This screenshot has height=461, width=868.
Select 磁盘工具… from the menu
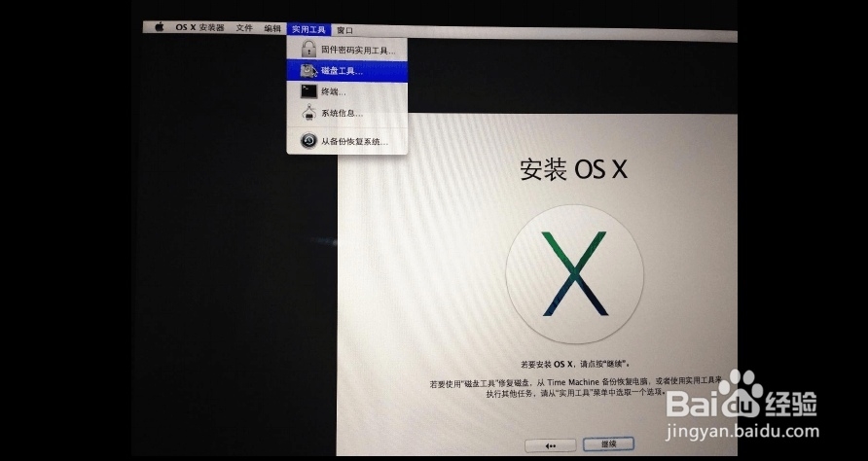347,71
